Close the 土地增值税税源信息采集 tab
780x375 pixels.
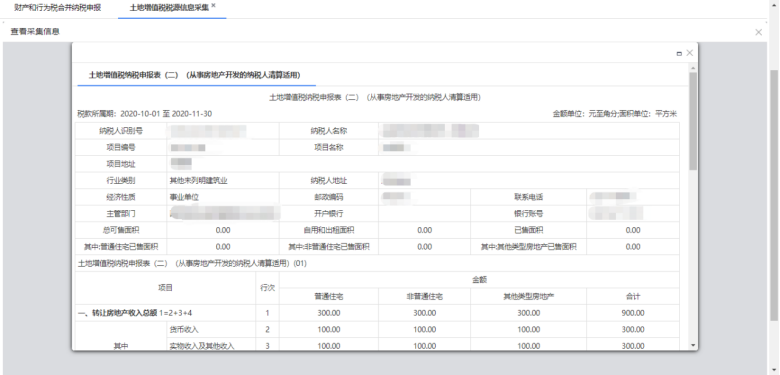tap(213, 5)
